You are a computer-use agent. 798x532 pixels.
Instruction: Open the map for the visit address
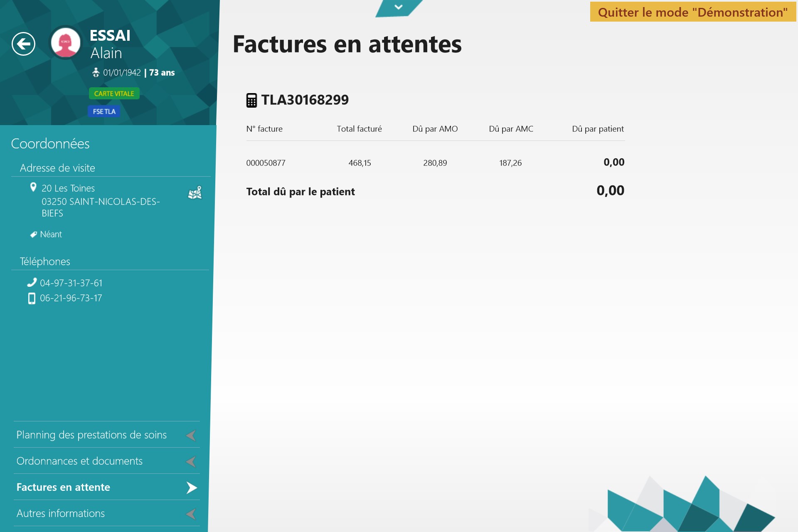(195, 193)
